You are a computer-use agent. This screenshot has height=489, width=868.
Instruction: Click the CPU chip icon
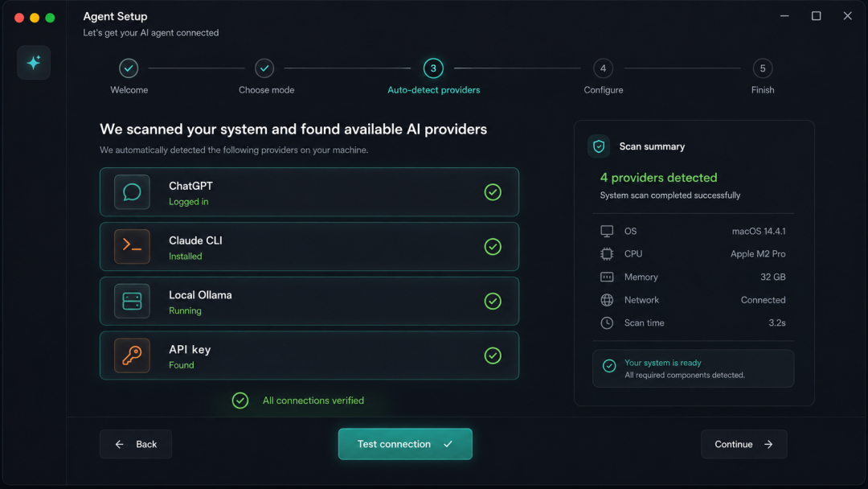(x=607, y=253)
